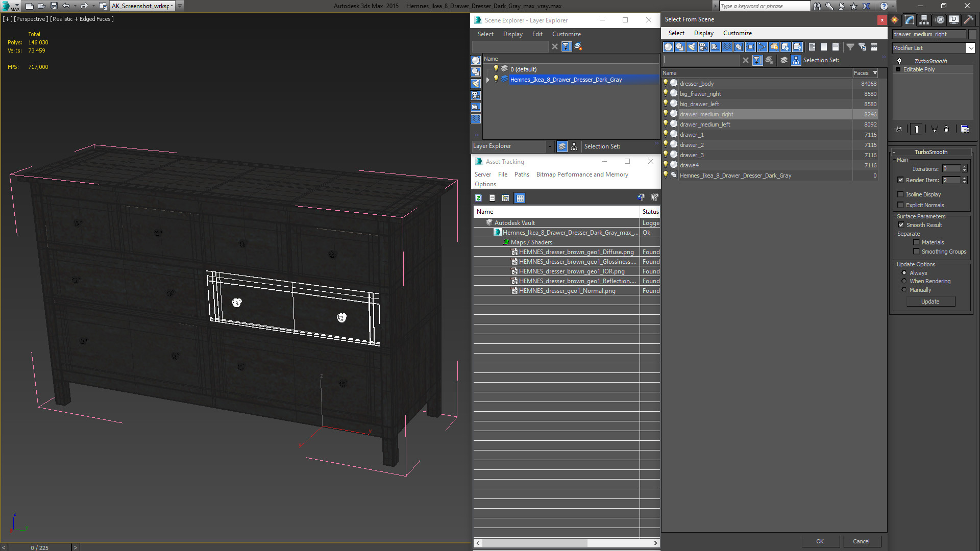Screen dimensions: 980x551
Task: Open Display menu in Select From Scene
Action: point(703,33)
